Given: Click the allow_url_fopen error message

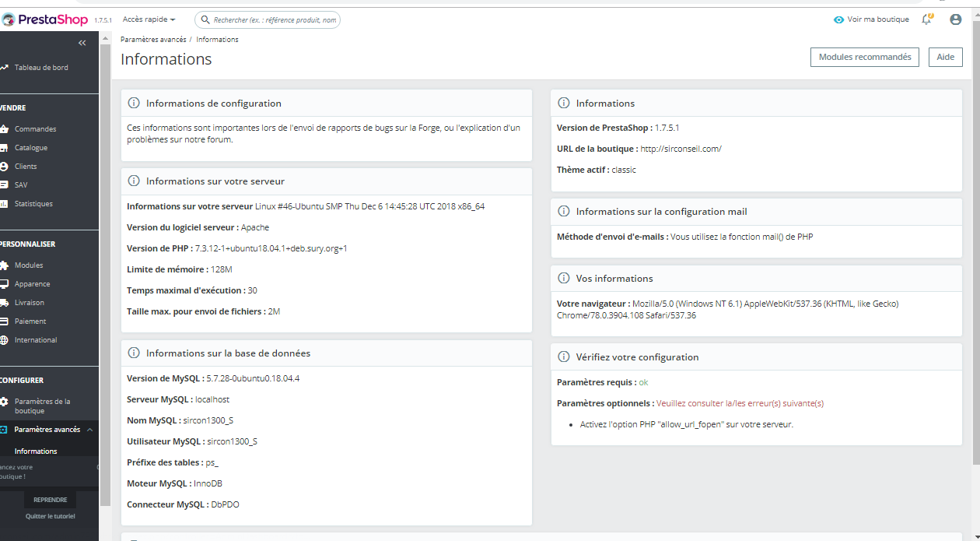Looking at the screenshot, I should coord(687,424).
